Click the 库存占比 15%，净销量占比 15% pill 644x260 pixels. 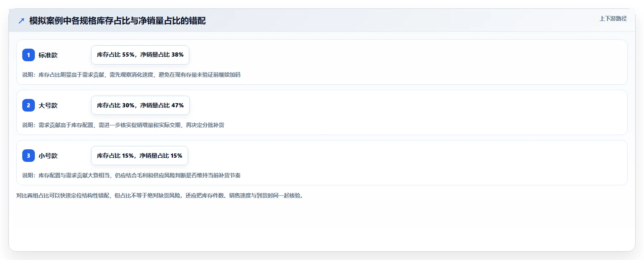click(139, 156)
